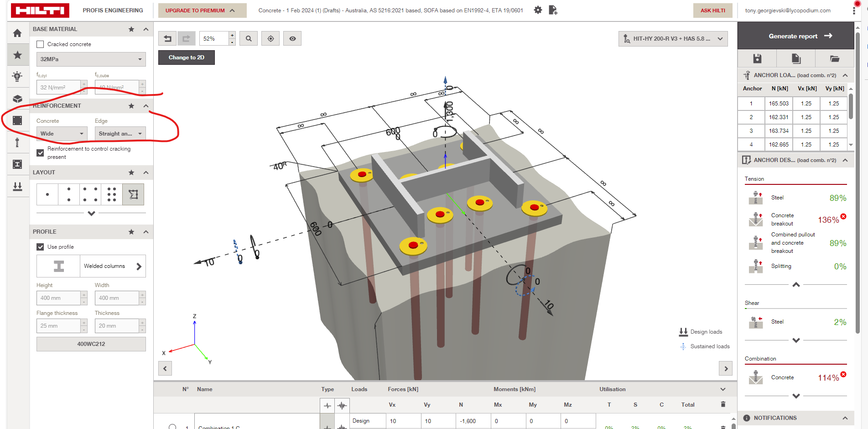Collapse the LAYOUT panel section
This screenshot has height=429, width=868.
(146, 173)
